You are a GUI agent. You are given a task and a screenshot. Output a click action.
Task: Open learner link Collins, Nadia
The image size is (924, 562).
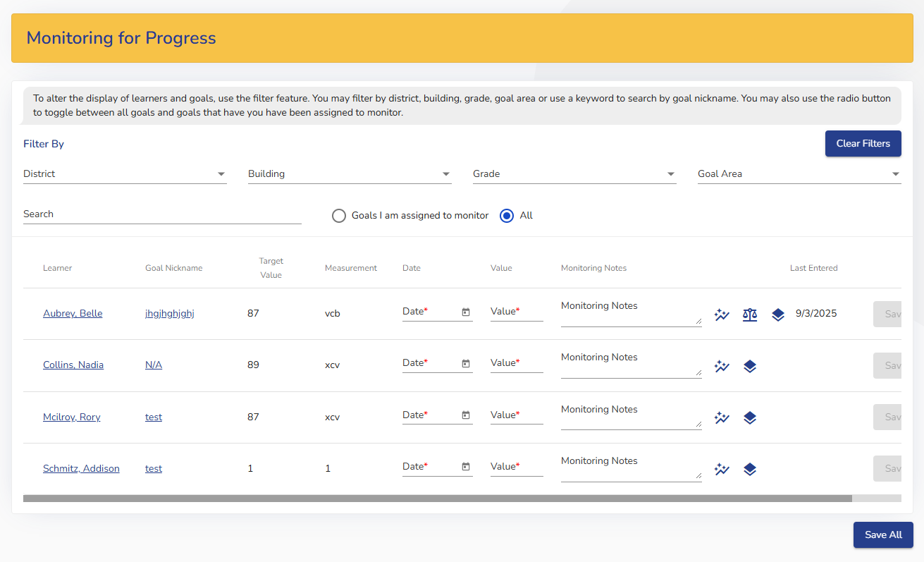point(73,365)
